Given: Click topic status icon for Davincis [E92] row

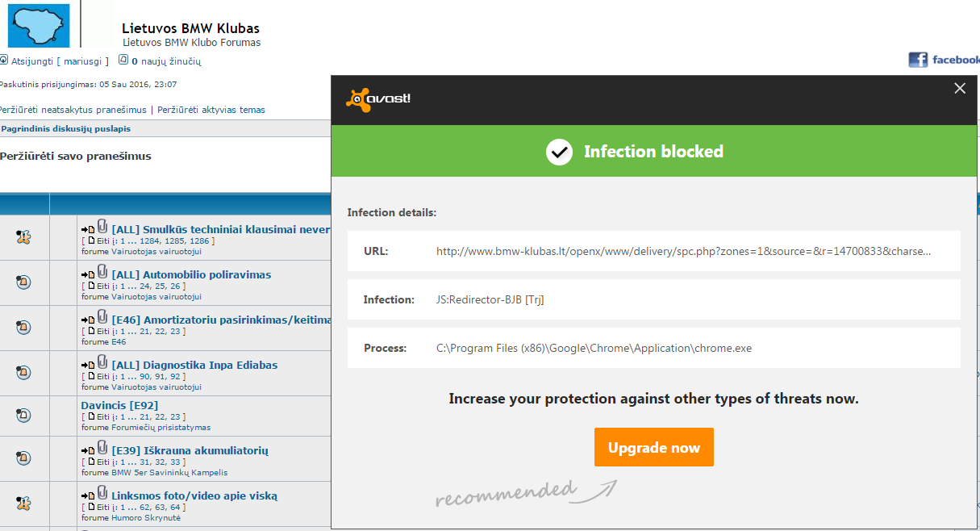Looking at the screenshot, I should (23, 416).
